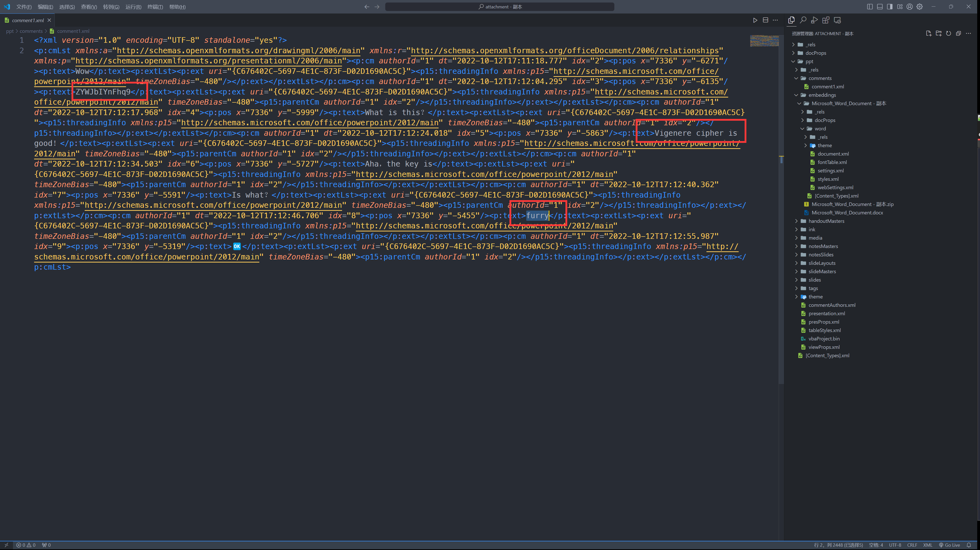Toggle the secondary side bar layout icon
The width and height of the screenshot is (980, 550).
890,6
